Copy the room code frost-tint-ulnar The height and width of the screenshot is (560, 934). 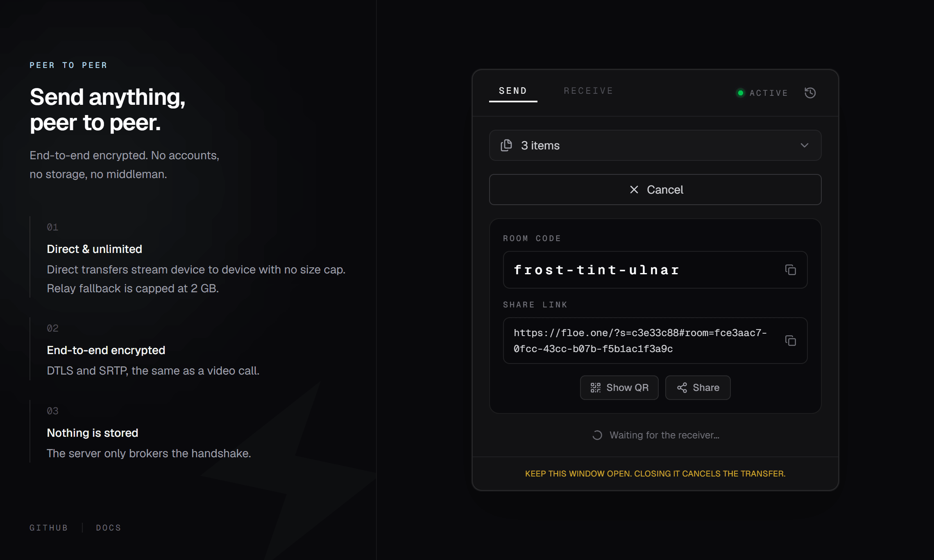(790, 270)
